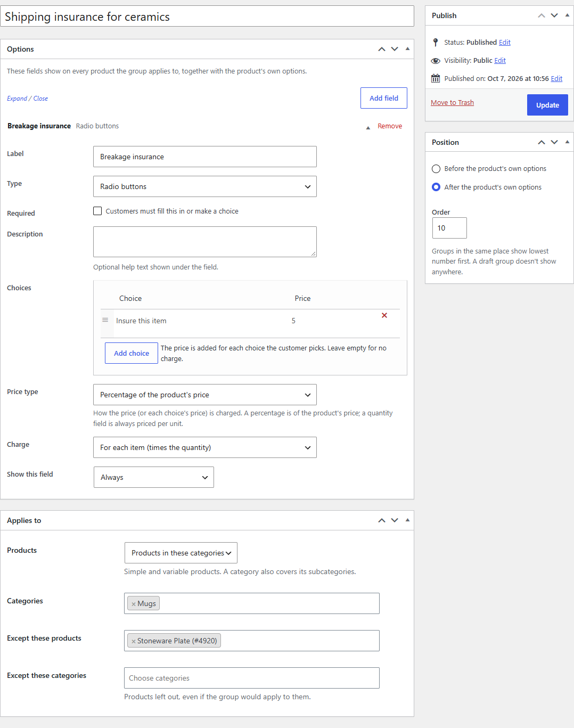Click the Applies to panel heading
The width and height of the screenshot is (574, 728).
click(24, 520)
